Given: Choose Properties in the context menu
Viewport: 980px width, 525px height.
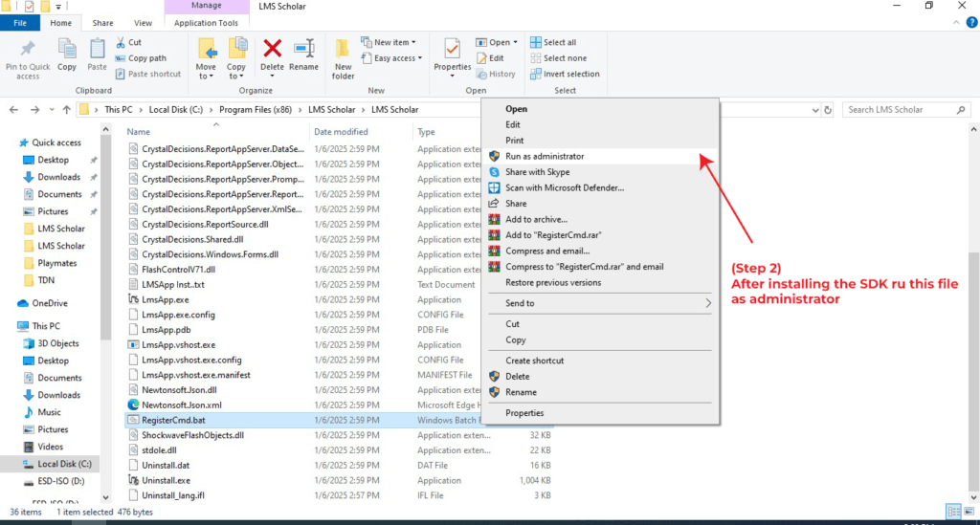Looking at the screenshot, I should [x=600, y=413].
